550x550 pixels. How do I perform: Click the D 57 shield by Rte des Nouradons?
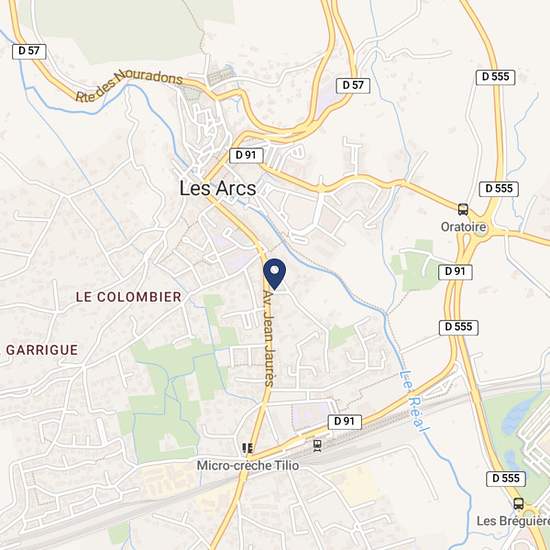pyautogui.click(x=29, y=51)
